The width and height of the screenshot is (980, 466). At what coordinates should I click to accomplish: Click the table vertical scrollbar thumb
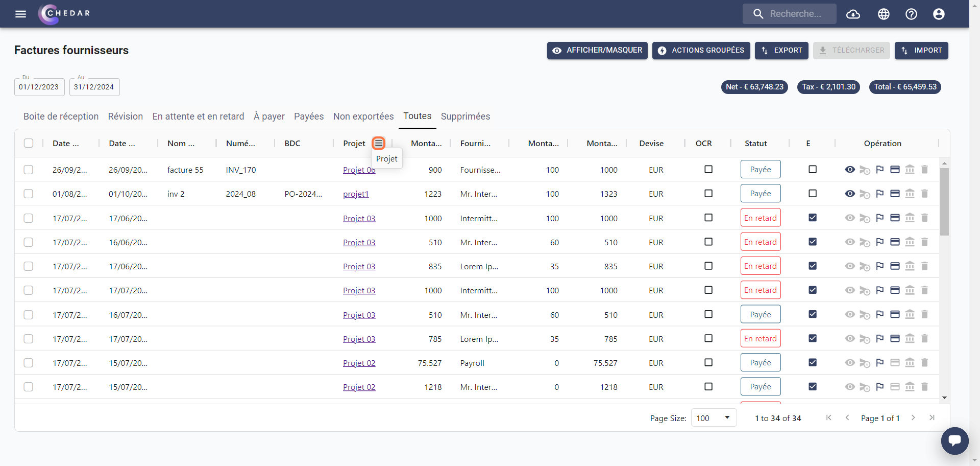tap(944, 202)
